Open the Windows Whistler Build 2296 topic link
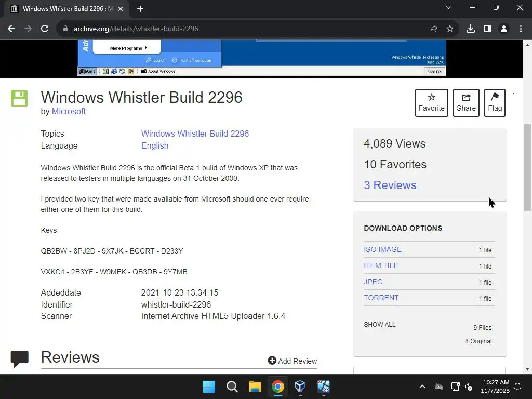532x399 pixels. click(x=195, y=134)
